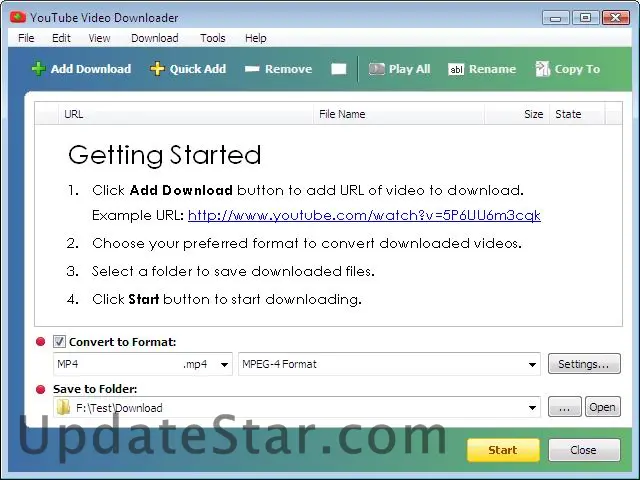Click the Add Download toolbar button
This screenshot has width=640, height=480.
81,69
